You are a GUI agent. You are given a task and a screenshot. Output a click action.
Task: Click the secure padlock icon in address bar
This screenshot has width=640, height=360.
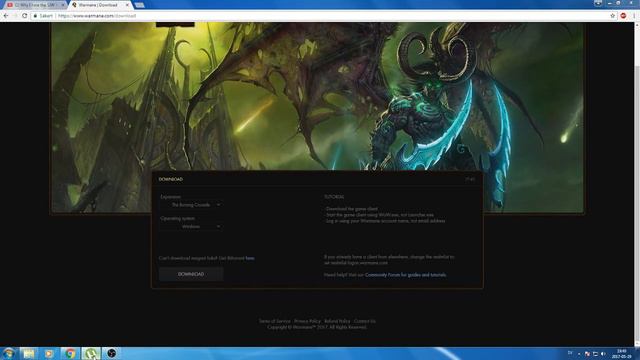click(x=35, y=16)
